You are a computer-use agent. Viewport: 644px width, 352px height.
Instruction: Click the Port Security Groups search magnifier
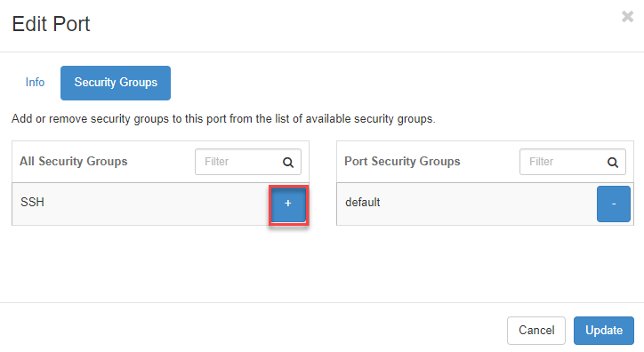(613, 162)
